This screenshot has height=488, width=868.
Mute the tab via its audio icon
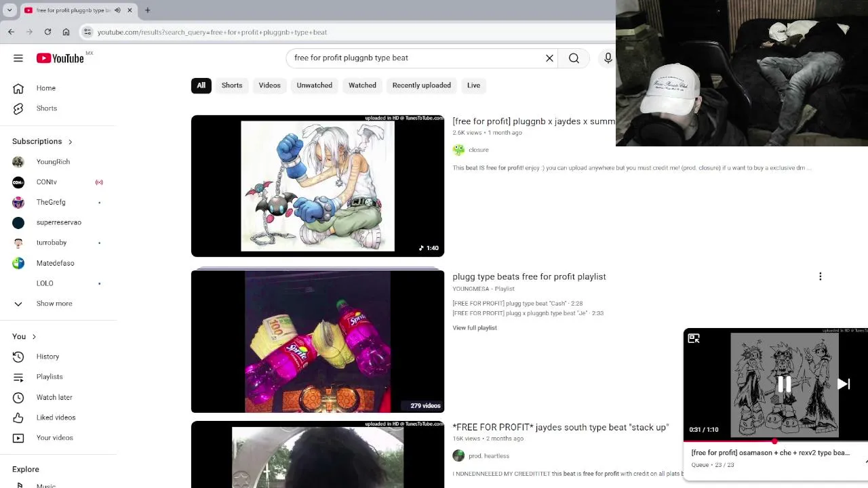[117, 10]
